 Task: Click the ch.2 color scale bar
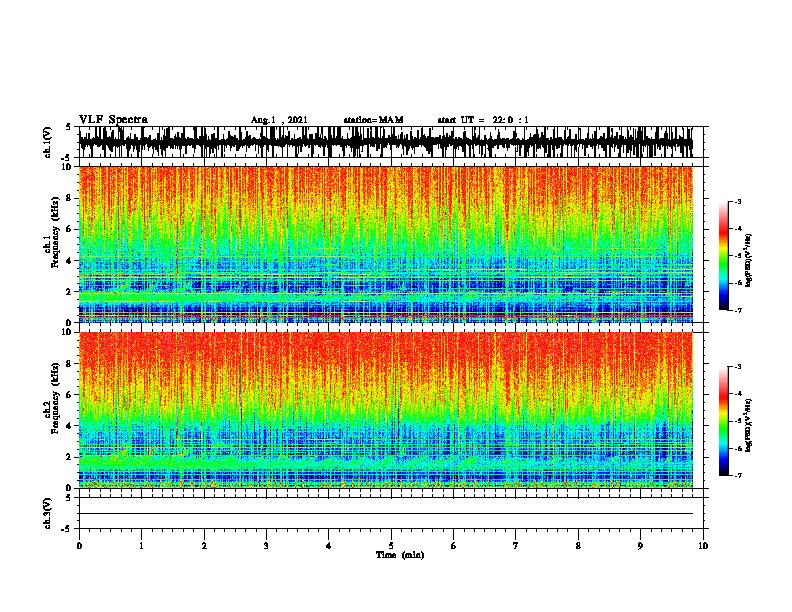[x=723, y=421]
